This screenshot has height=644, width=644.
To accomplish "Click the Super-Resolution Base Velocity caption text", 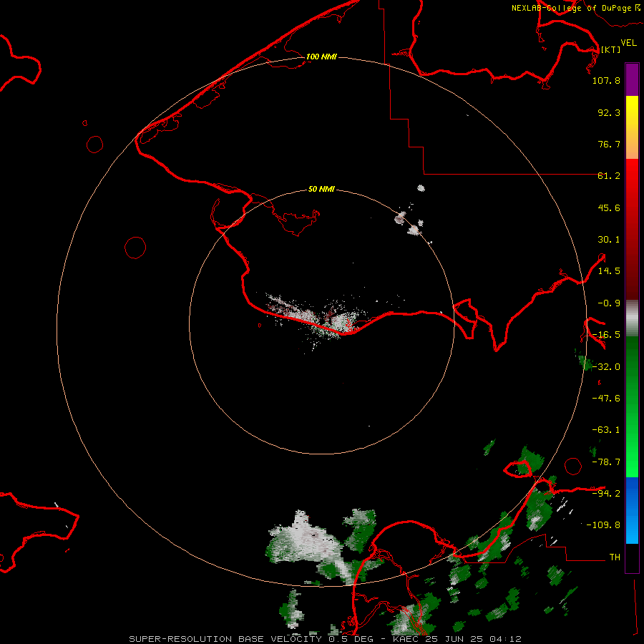I will point(325,639).
